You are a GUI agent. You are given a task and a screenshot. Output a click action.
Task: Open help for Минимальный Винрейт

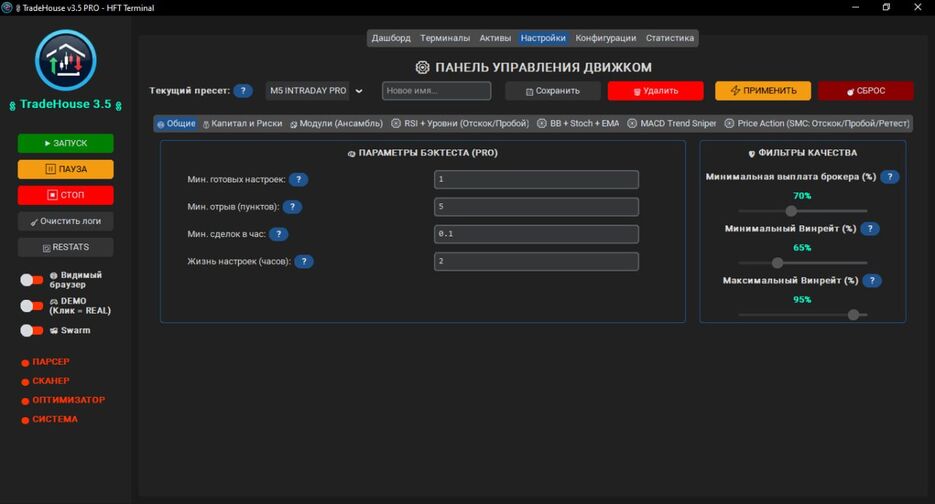point(870,228)
